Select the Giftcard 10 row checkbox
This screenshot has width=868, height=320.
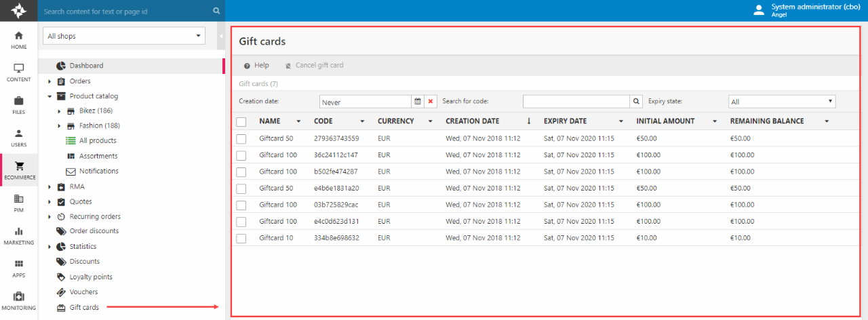point(241,238)
